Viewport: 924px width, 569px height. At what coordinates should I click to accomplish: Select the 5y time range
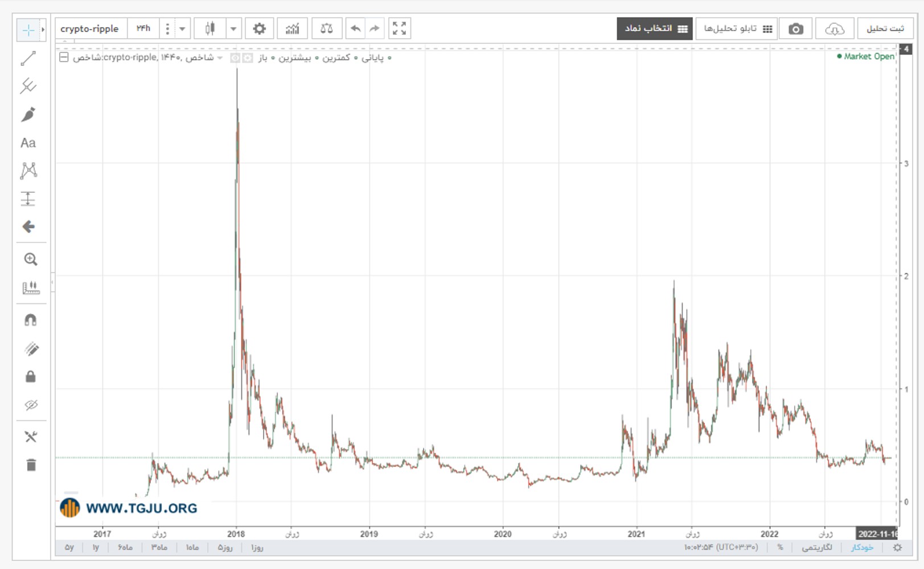[69, 547]
